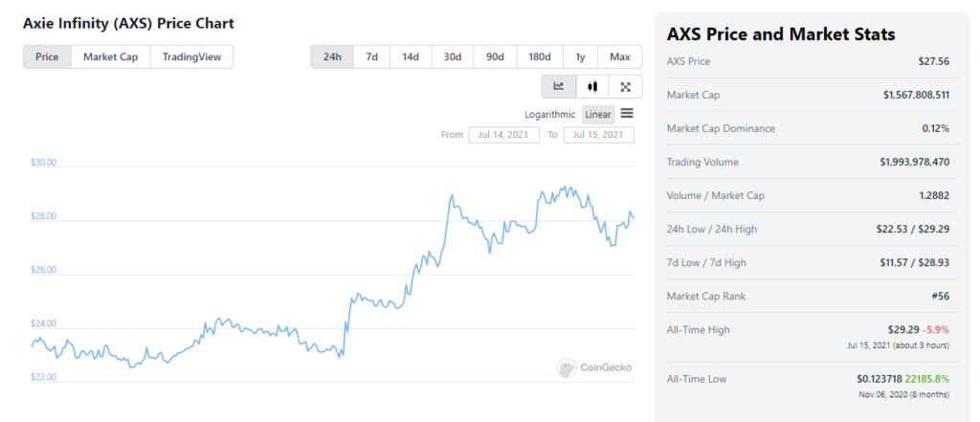Screen dimensions: 980x422
Task: Choose the 30d time range
Action: (x=453, y=56)
